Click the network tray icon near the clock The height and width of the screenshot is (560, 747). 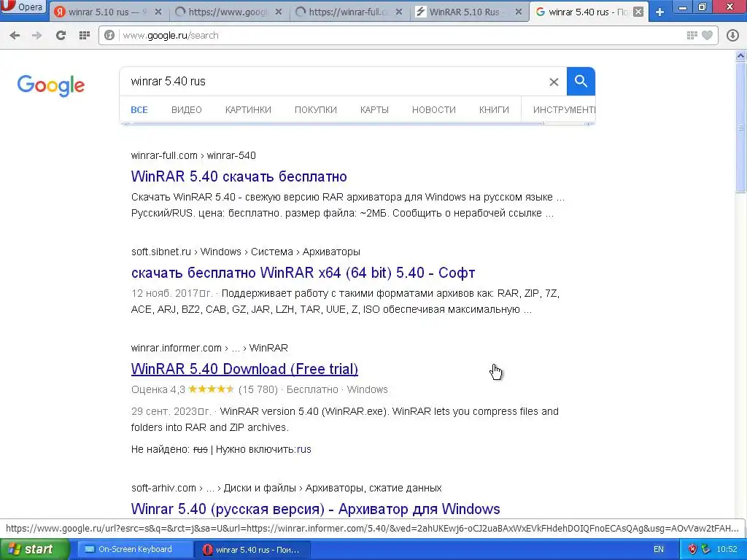[706, 549]
